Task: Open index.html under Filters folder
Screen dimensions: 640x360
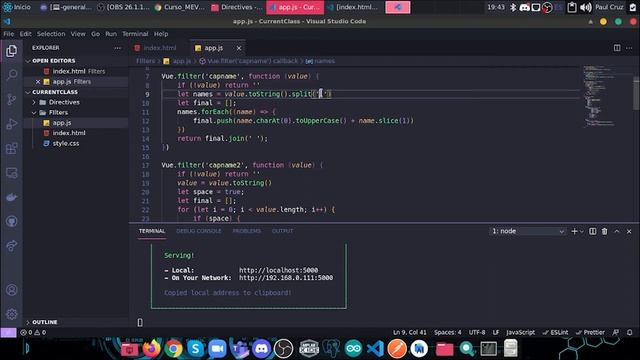Action: [x=69, y=133]
